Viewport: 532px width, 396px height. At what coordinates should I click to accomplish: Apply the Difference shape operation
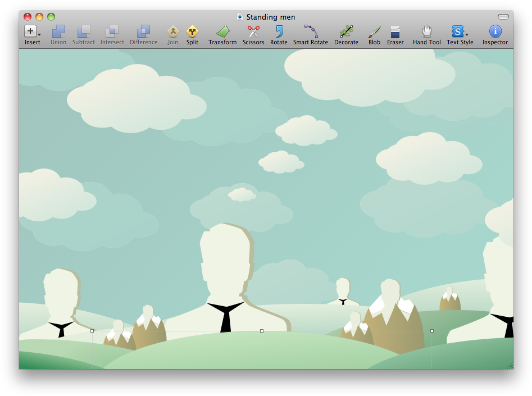tap(143, 35)
